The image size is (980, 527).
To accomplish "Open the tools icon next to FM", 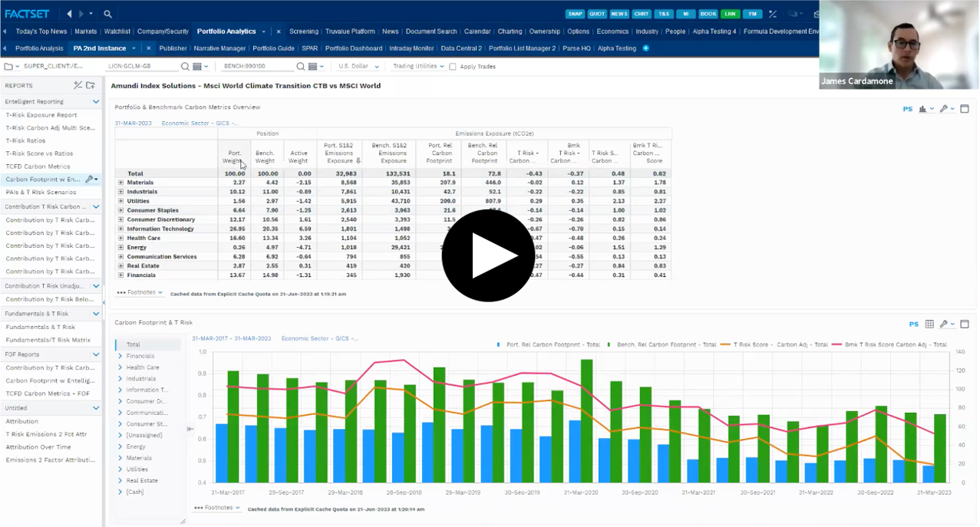I will (x=773, y=14).
